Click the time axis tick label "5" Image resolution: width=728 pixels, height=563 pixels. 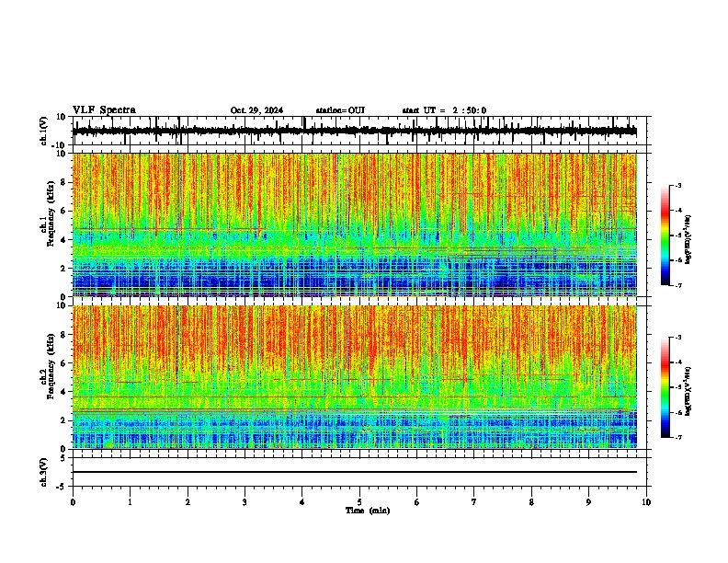tap(359, 502)
